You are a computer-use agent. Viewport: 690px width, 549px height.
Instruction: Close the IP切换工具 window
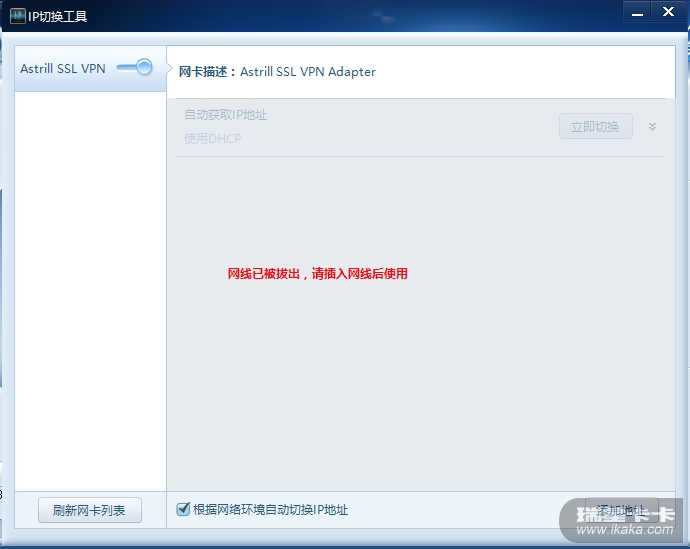tap(668, 12)
